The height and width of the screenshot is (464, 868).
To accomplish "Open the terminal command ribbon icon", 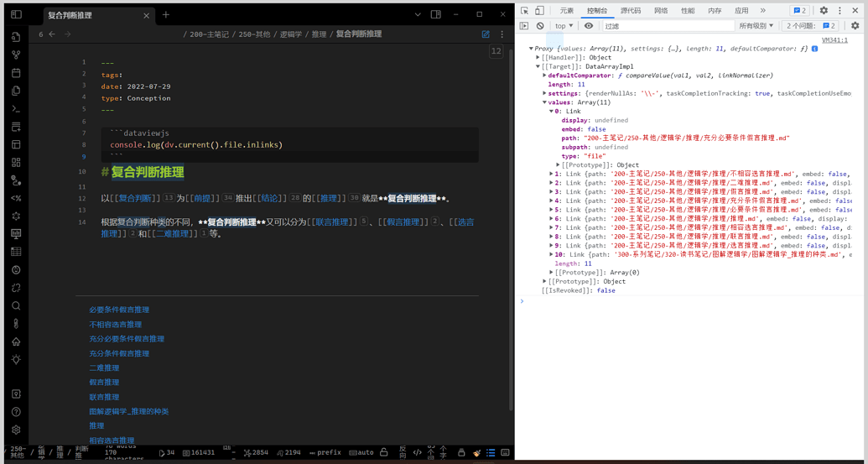I will tap(16, 108).
